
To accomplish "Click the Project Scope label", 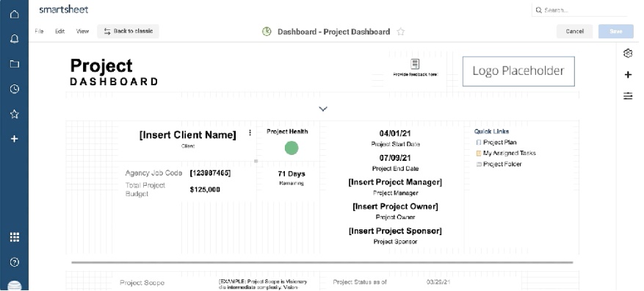I will click(142, 283).
